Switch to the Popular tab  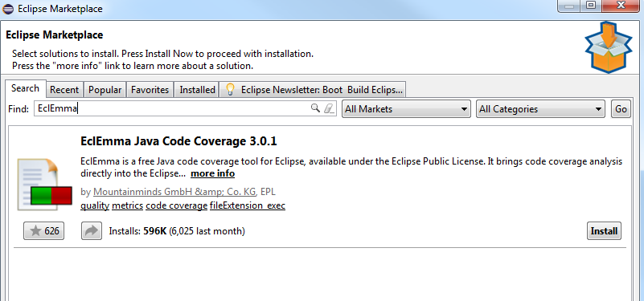point(105,89)
